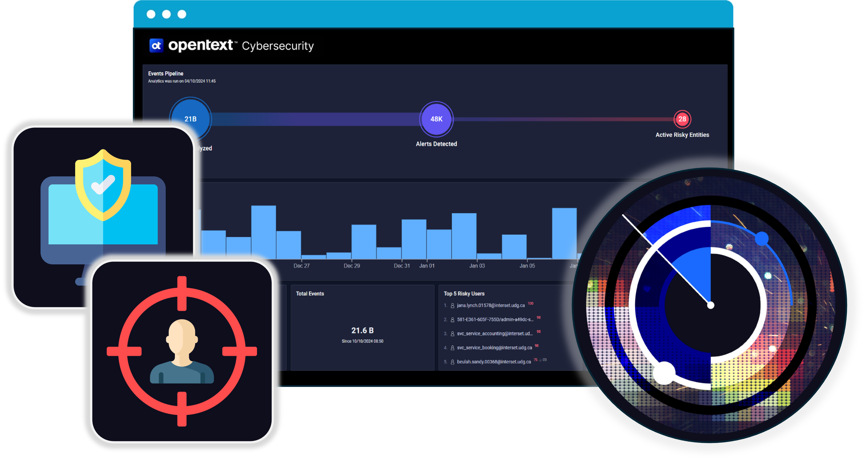868x464 pixels.
Task: Select the bar immediately right of Jan 01 tick
Action: [439, 244]
